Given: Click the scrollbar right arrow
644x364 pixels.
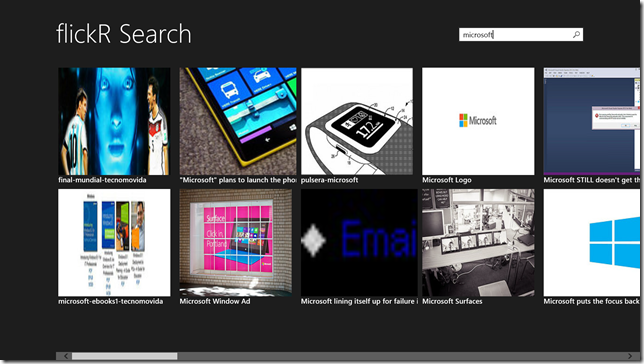Looking at the screenshot, I should point(630,356).
